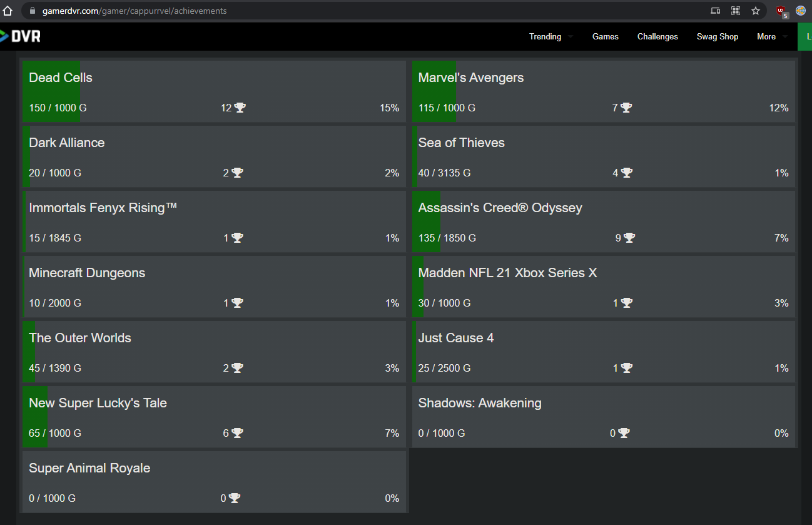This screenshot has width=812, height=525.
Task: Click the 65 / 1000 G score text
Action: tap(55, 433)
